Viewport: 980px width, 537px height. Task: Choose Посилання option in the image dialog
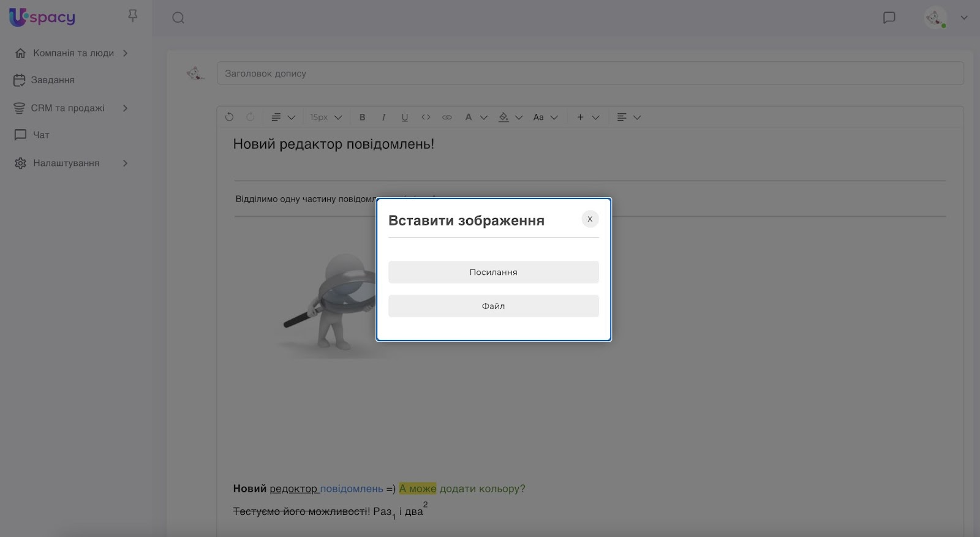(x=493, y=272)
